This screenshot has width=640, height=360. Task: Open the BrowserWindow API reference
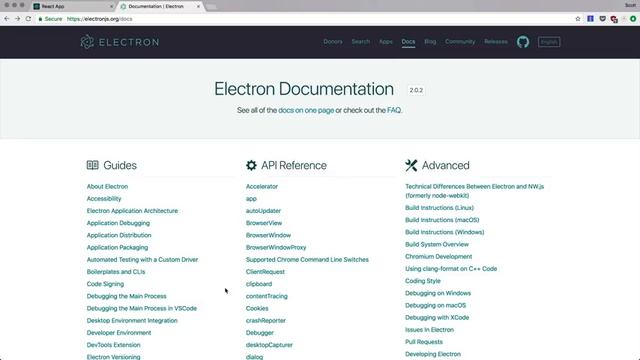(268, 236)
